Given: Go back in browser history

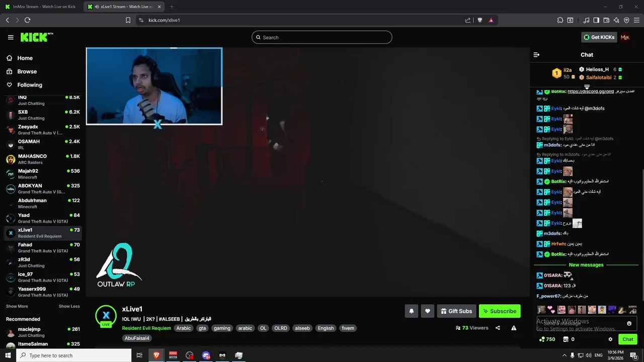Looking at the screenshot, I should [7, 20].
